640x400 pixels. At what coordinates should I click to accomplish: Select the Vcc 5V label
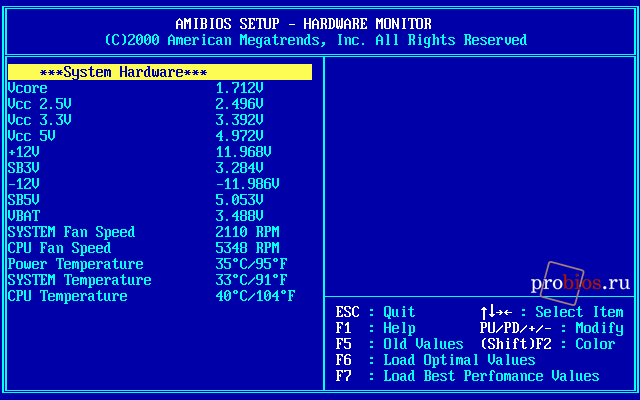click(32, 136)
